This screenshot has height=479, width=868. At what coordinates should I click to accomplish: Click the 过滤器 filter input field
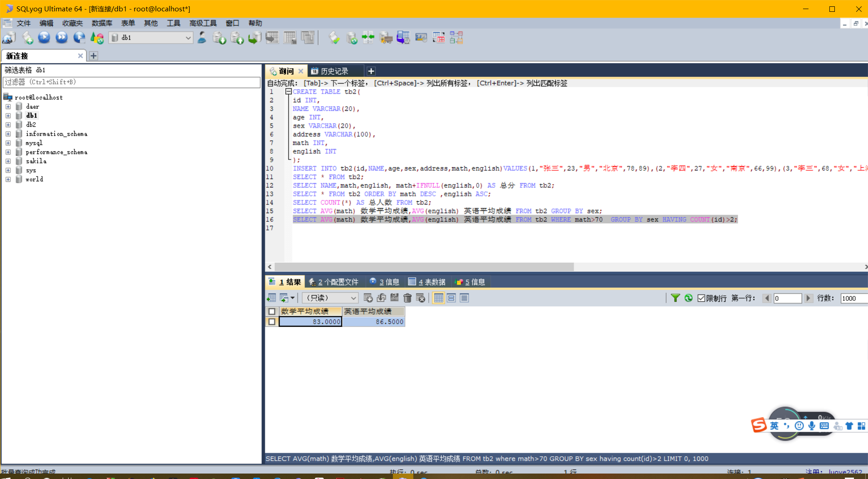click(132, 82)
